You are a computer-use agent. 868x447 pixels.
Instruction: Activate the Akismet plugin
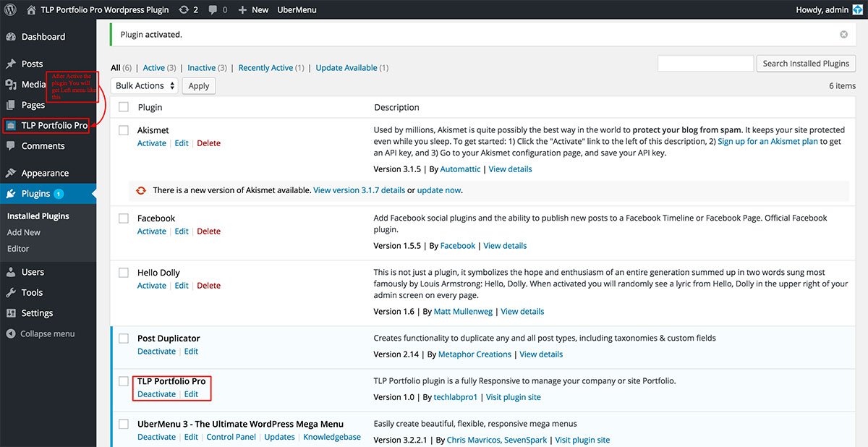(152, 143)
